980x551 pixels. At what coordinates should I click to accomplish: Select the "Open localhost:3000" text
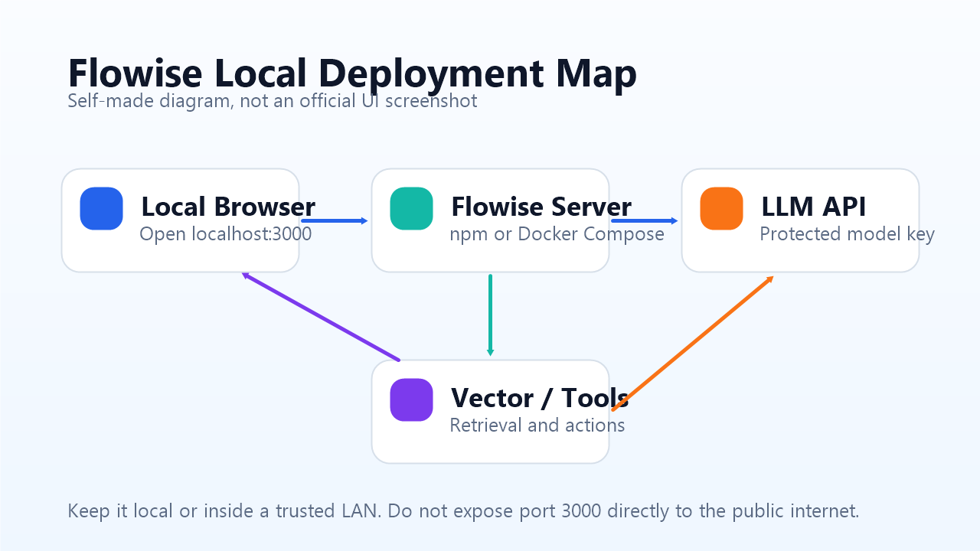pos(226,233)
